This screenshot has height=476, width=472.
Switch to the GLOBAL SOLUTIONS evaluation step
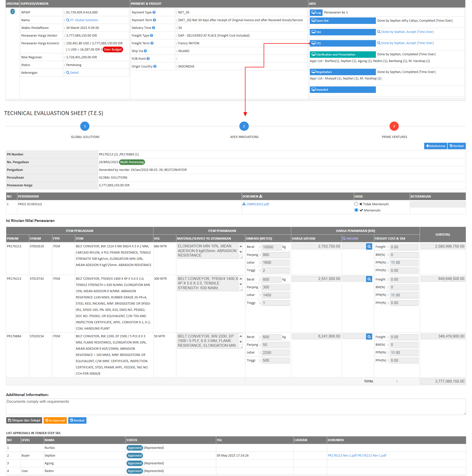(85, 126)
